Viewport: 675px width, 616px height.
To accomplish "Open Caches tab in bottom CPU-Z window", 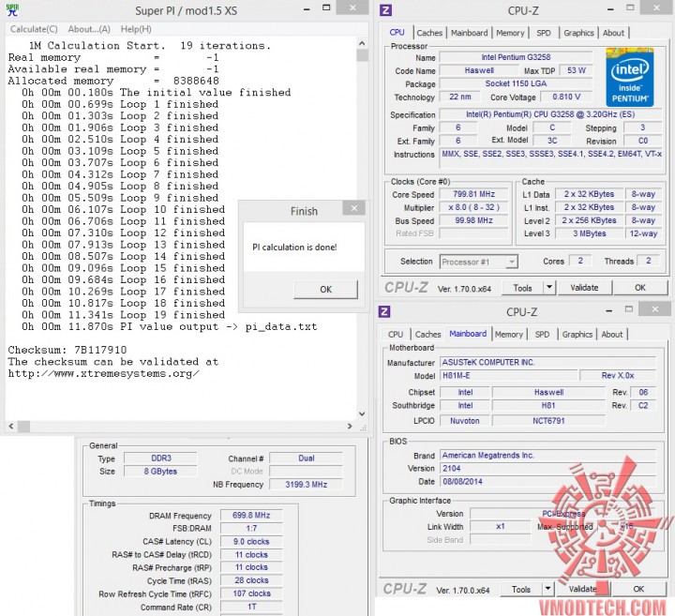I will click(x=427, y=335).
